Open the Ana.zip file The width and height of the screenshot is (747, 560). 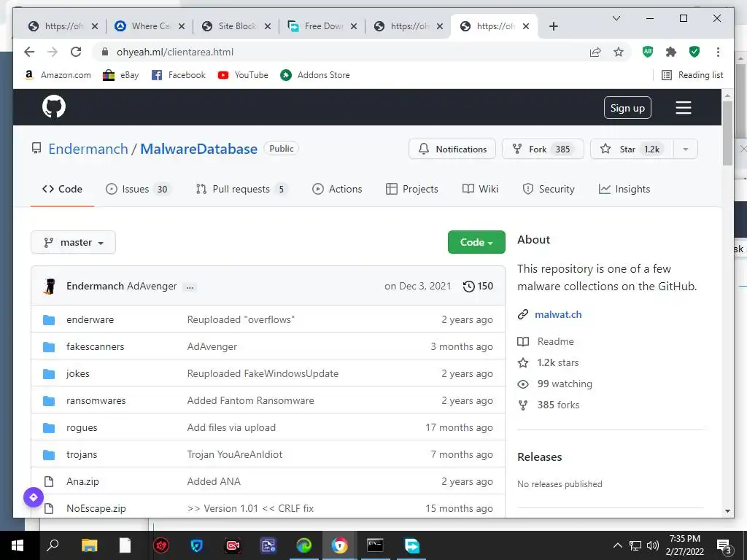[83, 482]
